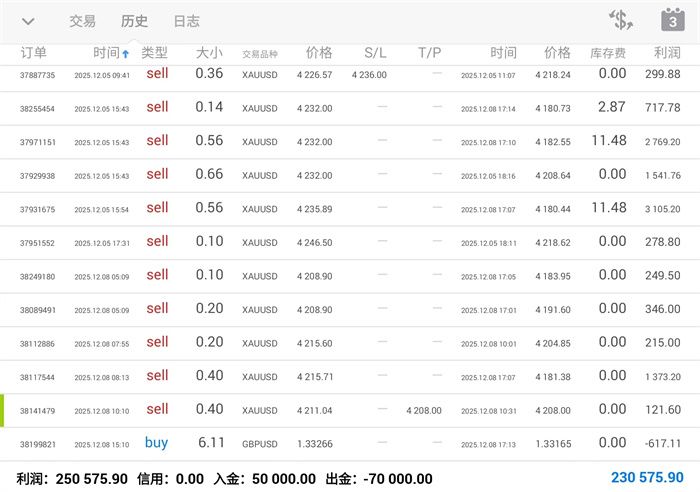The height and width of the screenshot is (492, 700).
Task: Select highlighted order 38141479
Action: tap(350, 410)
